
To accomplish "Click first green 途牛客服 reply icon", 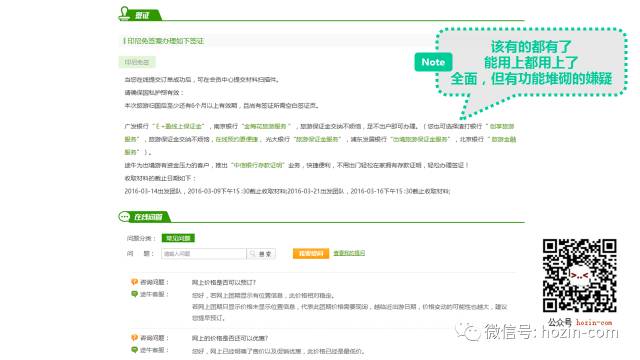I will click(134, 294).
